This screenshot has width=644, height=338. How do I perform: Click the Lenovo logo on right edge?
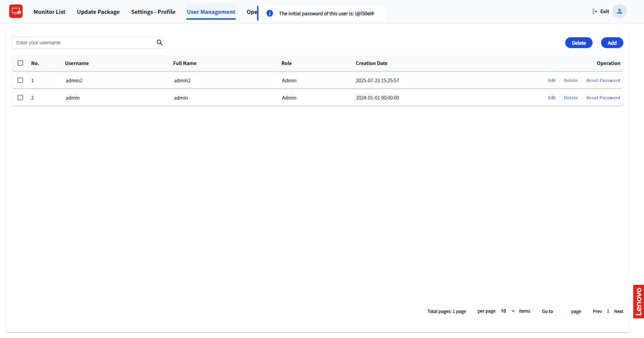click(x=638, y=301)
